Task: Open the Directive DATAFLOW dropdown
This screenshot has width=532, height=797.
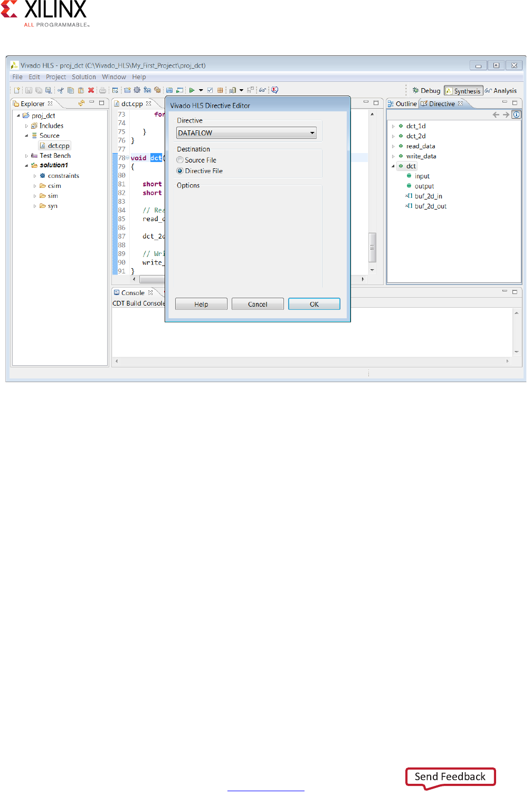Action: point(246,133)
